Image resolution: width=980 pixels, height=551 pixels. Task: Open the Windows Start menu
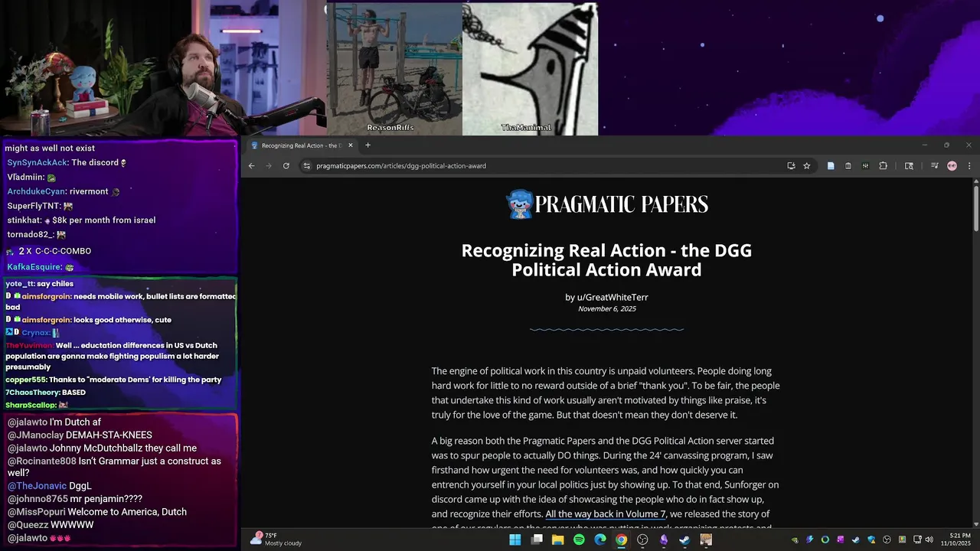point(515,540)
